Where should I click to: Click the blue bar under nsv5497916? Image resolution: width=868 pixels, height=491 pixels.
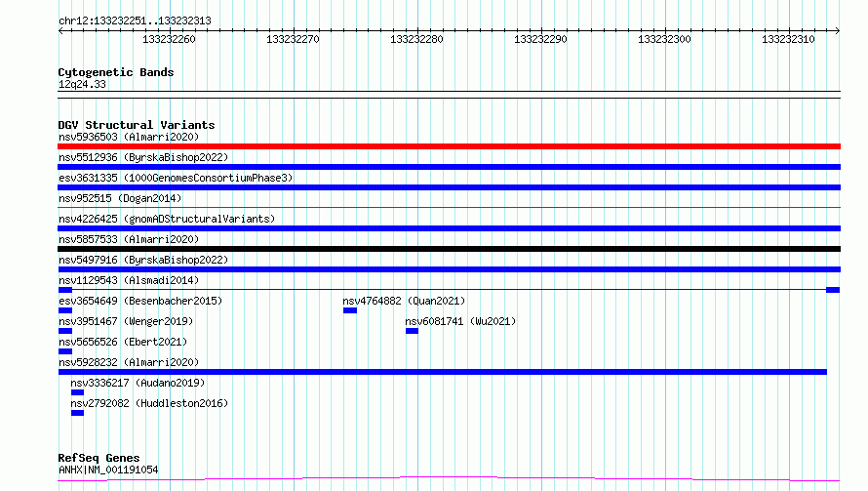449,269
